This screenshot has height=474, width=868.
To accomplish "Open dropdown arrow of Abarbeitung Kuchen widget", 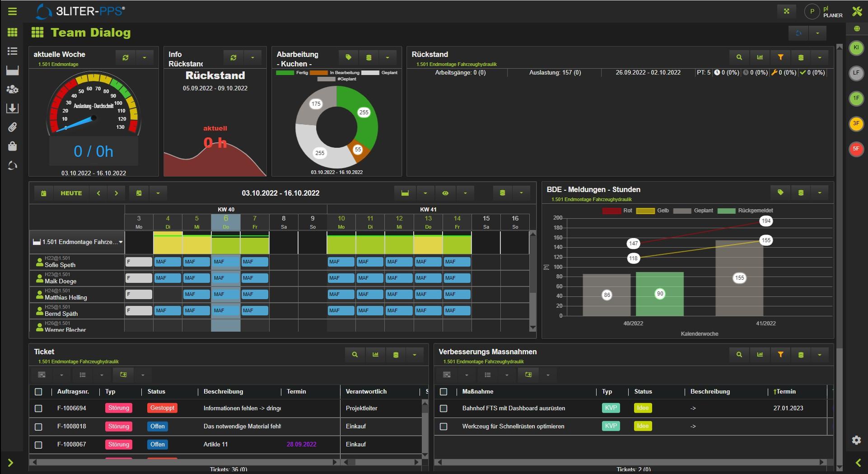I will point(387,57).
